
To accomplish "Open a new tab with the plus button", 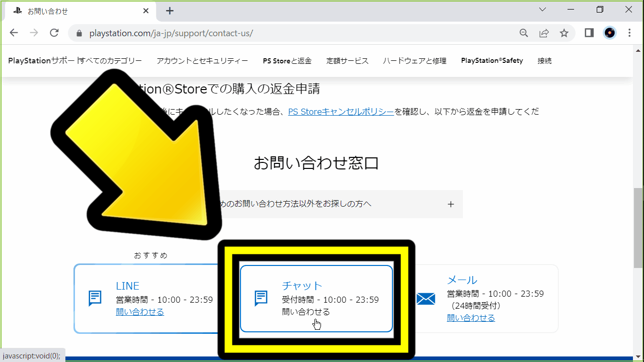I will point(170,11).
